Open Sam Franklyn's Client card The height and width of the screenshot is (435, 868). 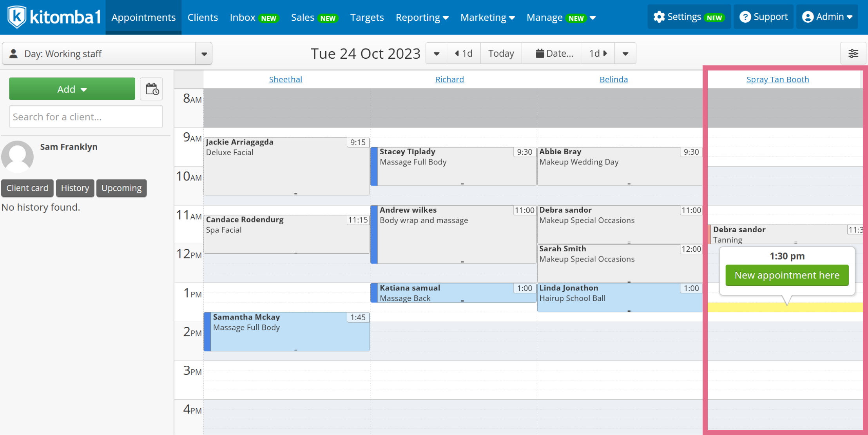pyautogui.click(x=27, y=188)
